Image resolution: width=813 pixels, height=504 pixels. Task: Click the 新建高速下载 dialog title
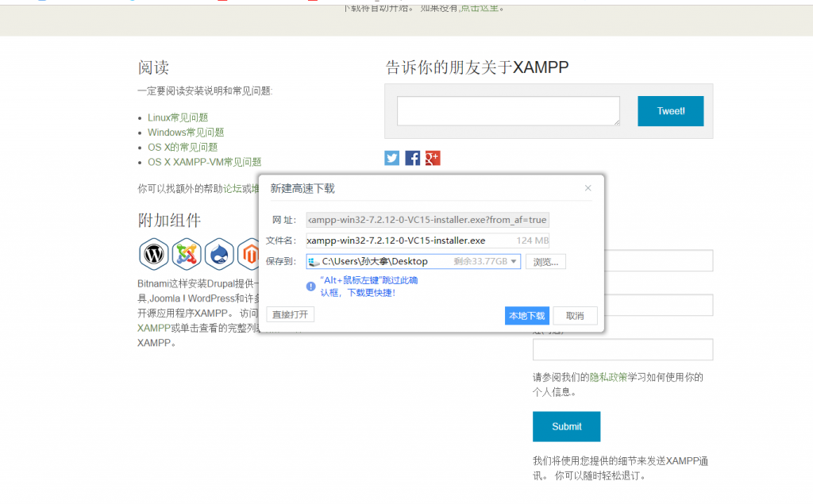(x=302, y=189)
